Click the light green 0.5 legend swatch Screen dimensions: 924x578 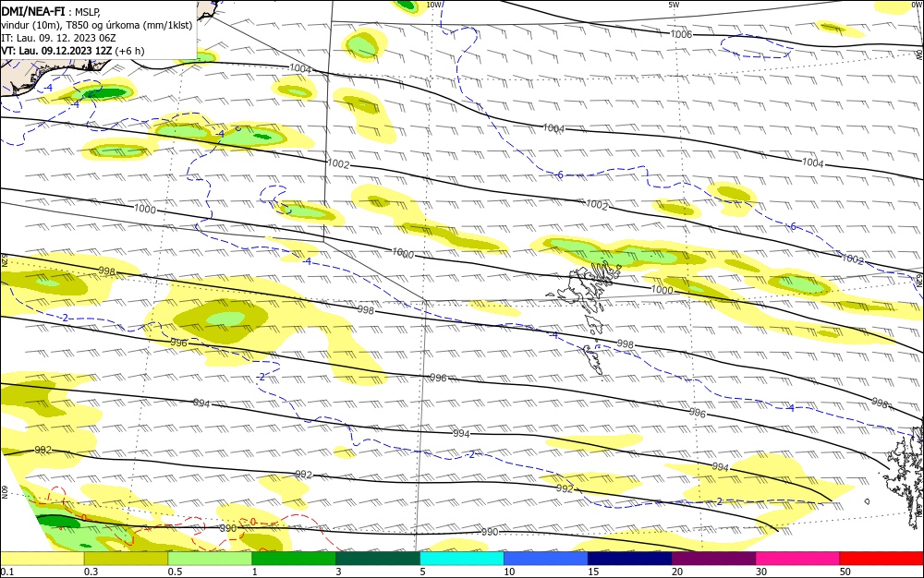coord(210,559)
